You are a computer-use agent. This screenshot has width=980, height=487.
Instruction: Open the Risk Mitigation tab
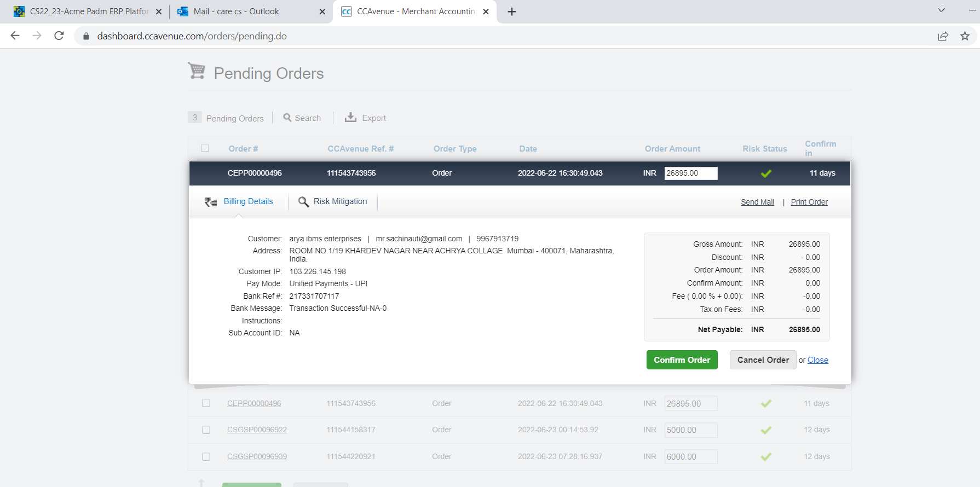(340, 201)
